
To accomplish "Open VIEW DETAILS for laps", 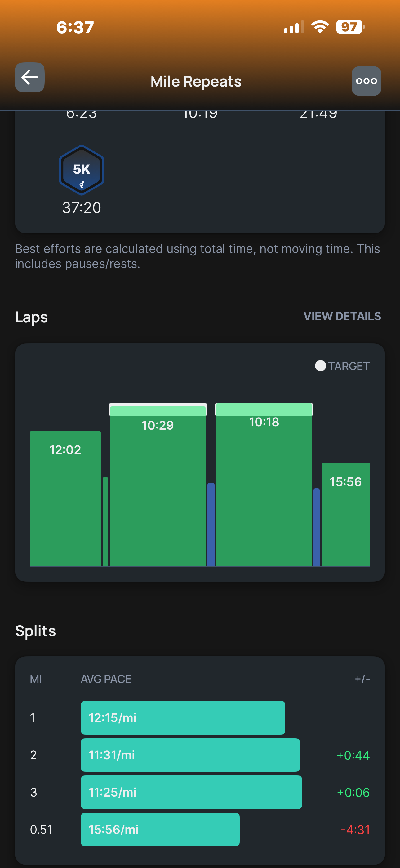I will tap(342, 316).
